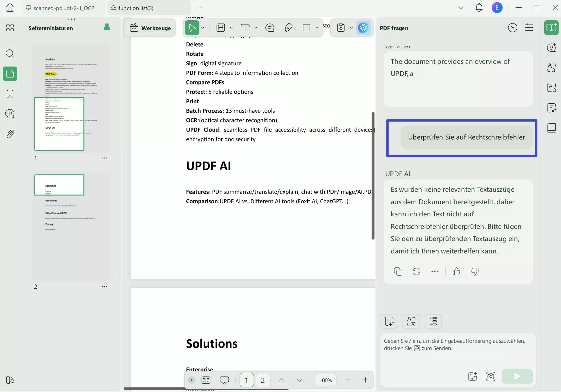Open the knowledge base book icon in right sidebar
Image resolution: width=561 pixels, height=392 pixels.
point(552,128)
